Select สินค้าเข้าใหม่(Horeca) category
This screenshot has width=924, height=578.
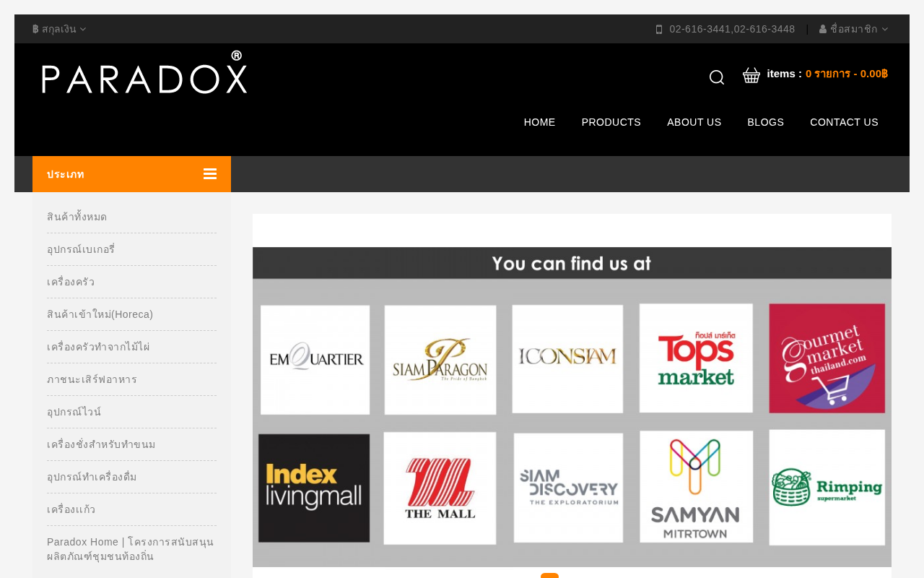click(100, 314)
